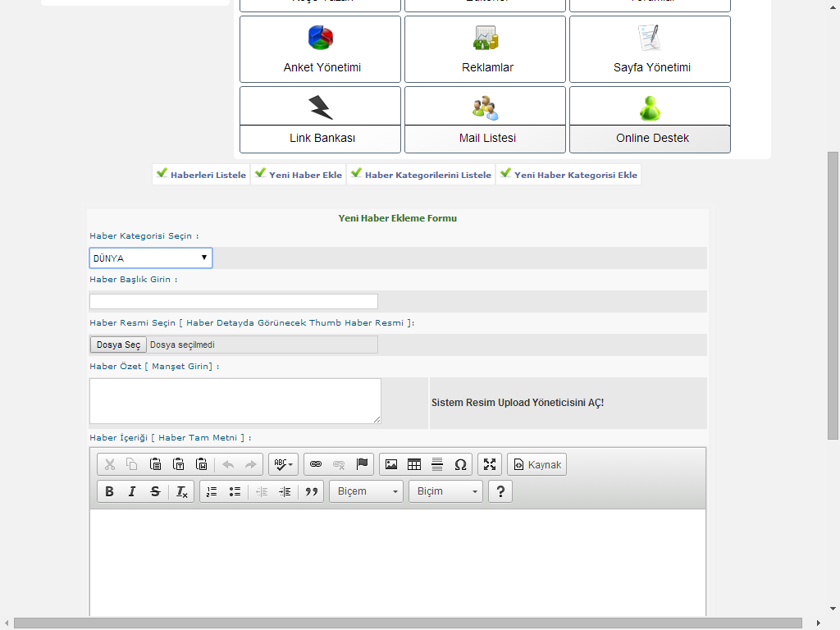The width and height of the screenshot is (840, 630).
Task: Click the vertical scrollbar thumb
Action: (833, 295)
